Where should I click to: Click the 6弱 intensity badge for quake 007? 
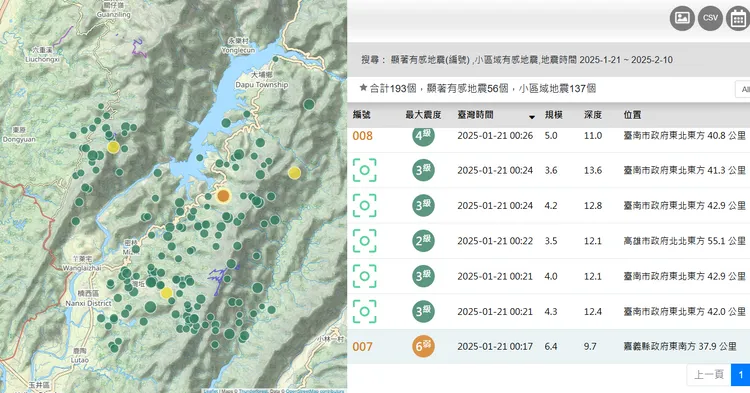(x=423, y=347)
